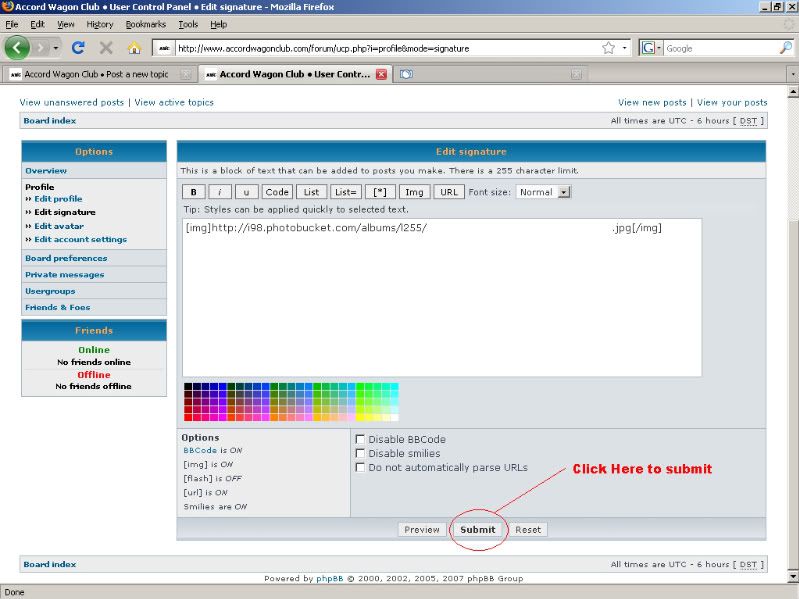Pick the cyan swatch in palette's top row
Image resolution: width=799 pixels, height=599 pixels.
pyautogui.click(x=394, y=387)
